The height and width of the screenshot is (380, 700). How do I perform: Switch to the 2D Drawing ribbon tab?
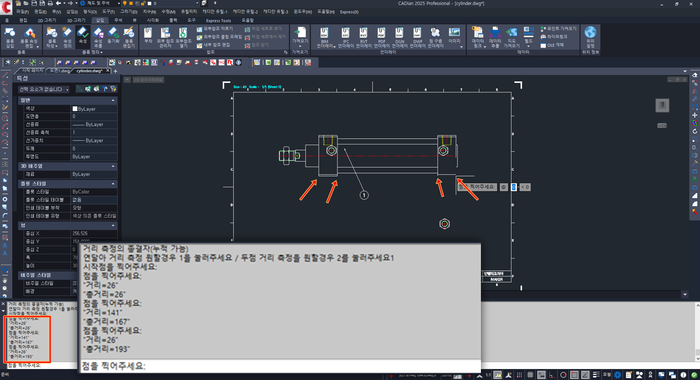coord(46,21)
